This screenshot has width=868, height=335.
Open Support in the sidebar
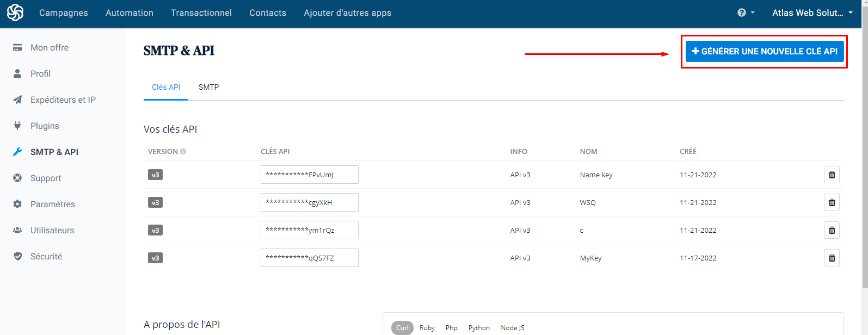(x=46, y=178)
